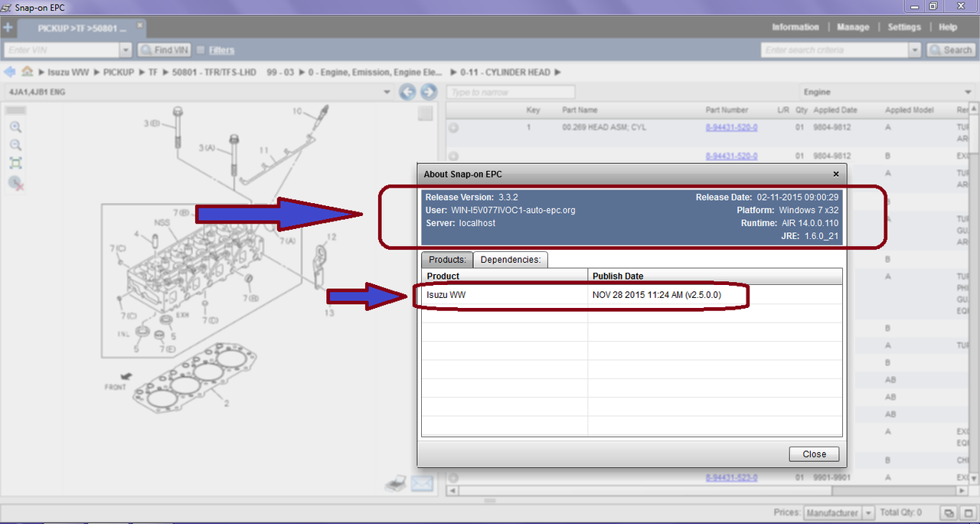Image resolution: width=980 pixels, height=524 pixels.
Task: Select PICKUP breadcrumb
Action: [119, 72]
